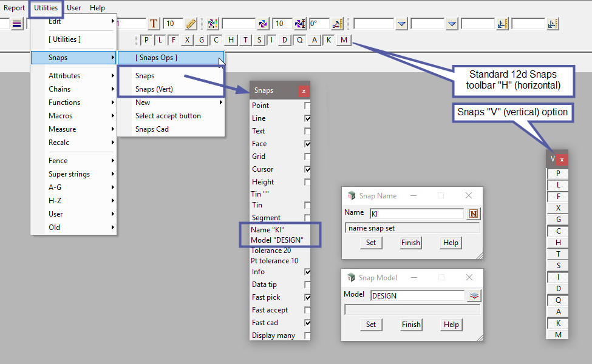Open the Help menu
The height and width of the screenshot is (364, 592).
[97, 8]
